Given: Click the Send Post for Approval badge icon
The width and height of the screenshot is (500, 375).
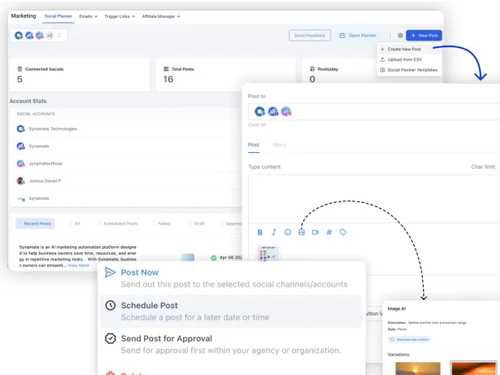Looking at the screenshot, I should point(110,338).
